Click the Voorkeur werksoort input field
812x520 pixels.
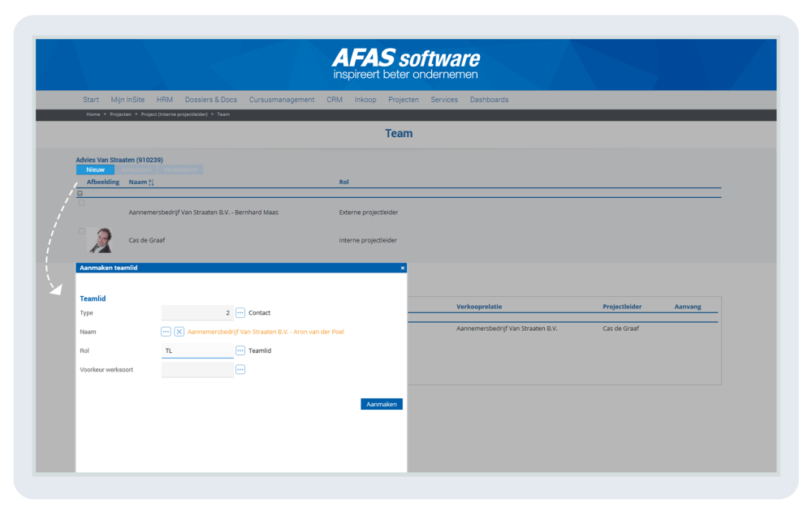197,369
